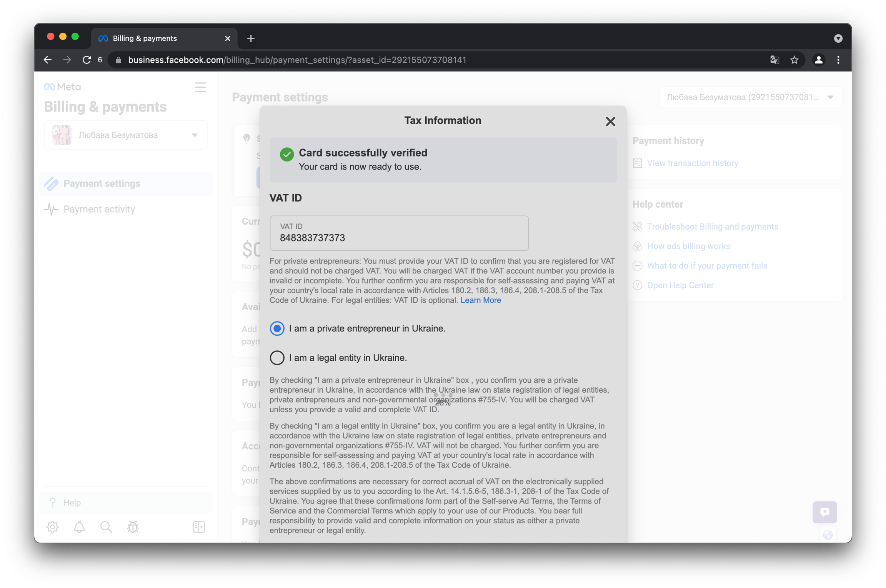Click the settings gear icon in sidebar

coord(53,526)
